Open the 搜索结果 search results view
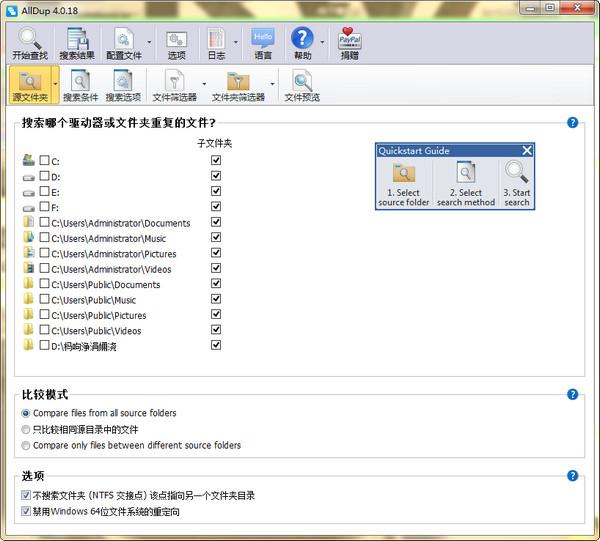Image resolution: width=600 pixels, height=541 pixels. click(x=79, y=44)
